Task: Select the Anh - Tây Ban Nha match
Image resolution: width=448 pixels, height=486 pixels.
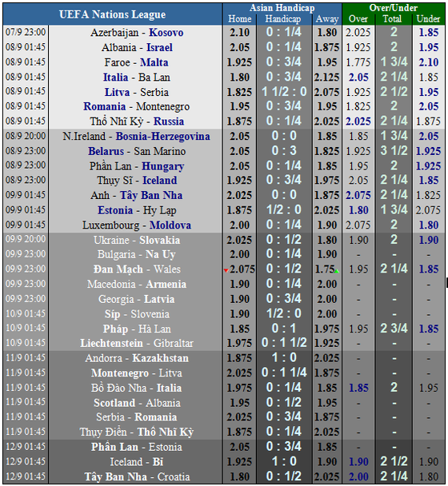Action: click(137, 195)
